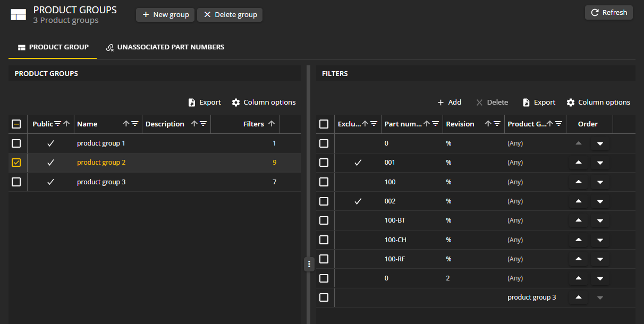
Task: Move filter 100-BT down
Action: click(600, 220)
